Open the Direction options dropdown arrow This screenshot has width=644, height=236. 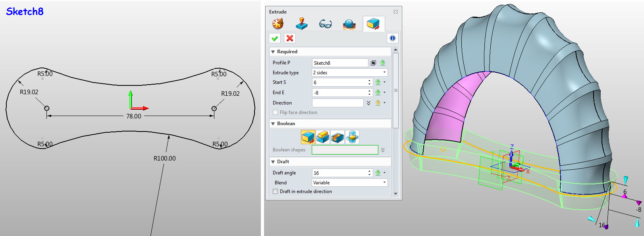384,103
